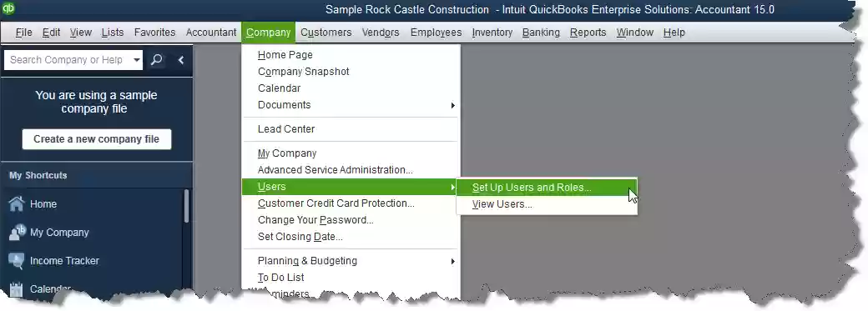This screenshot has width=868, height=311.
Task: Open the Banking menu
Action: tap(541, 33)
